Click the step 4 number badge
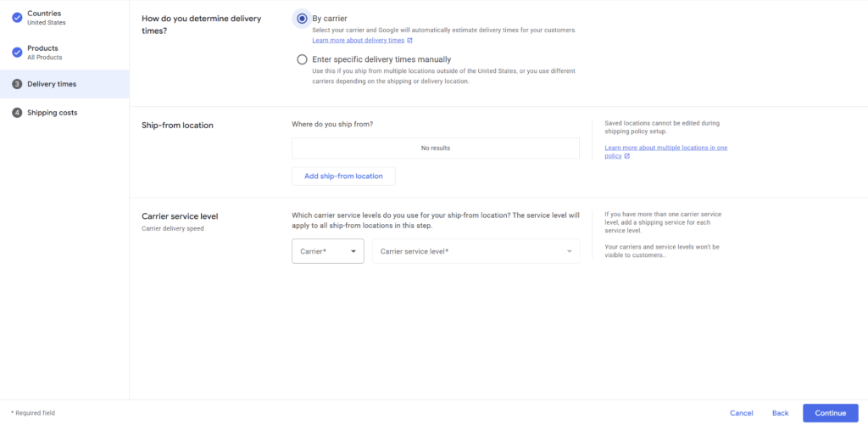The height and width of the screenshot is (425, 868). point(17,113)
